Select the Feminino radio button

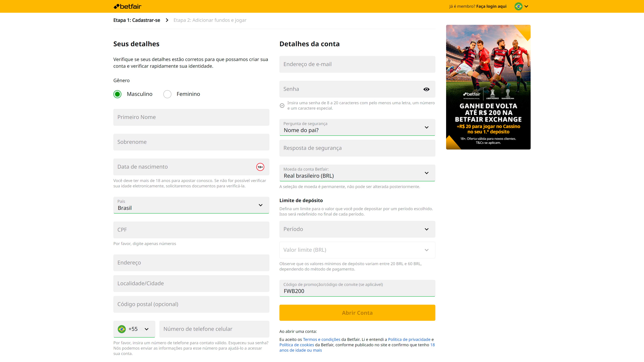pos(167,94)
